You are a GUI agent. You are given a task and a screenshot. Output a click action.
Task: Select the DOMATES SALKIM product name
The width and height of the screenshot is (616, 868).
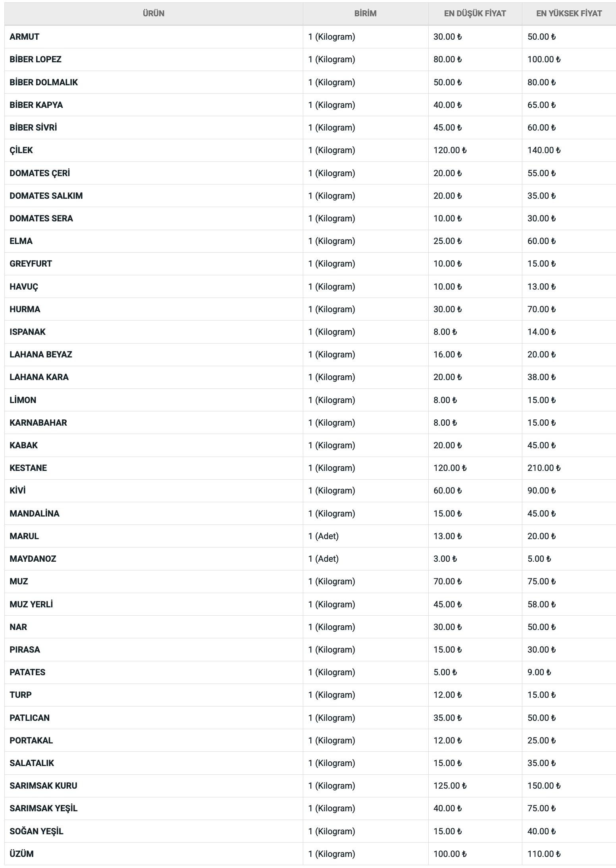(x=46, y=196)
